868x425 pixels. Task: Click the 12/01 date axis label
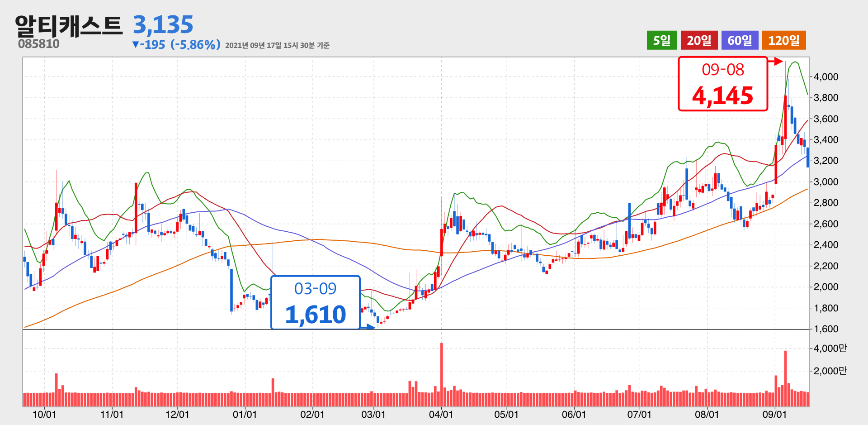click(177, 414)
